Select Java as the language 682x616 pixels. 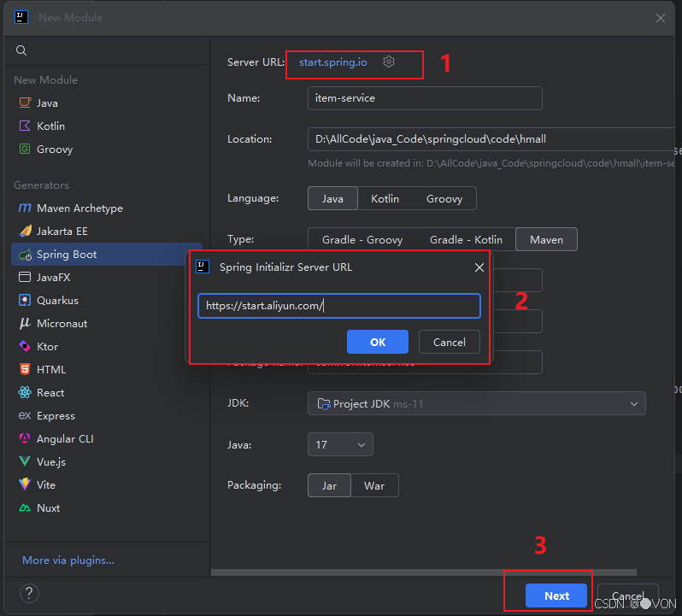tap(332, 199)
